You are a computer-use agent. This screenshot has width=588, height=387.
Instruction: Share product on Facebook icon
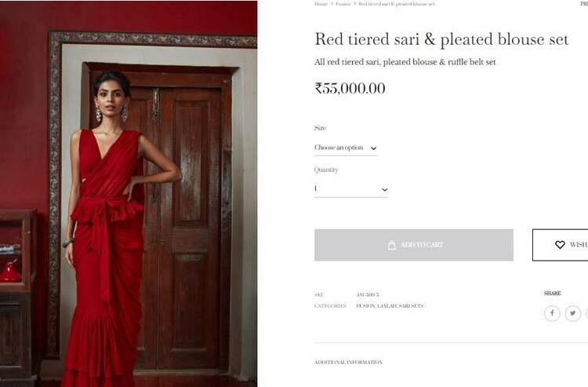[x=552, y=313]
